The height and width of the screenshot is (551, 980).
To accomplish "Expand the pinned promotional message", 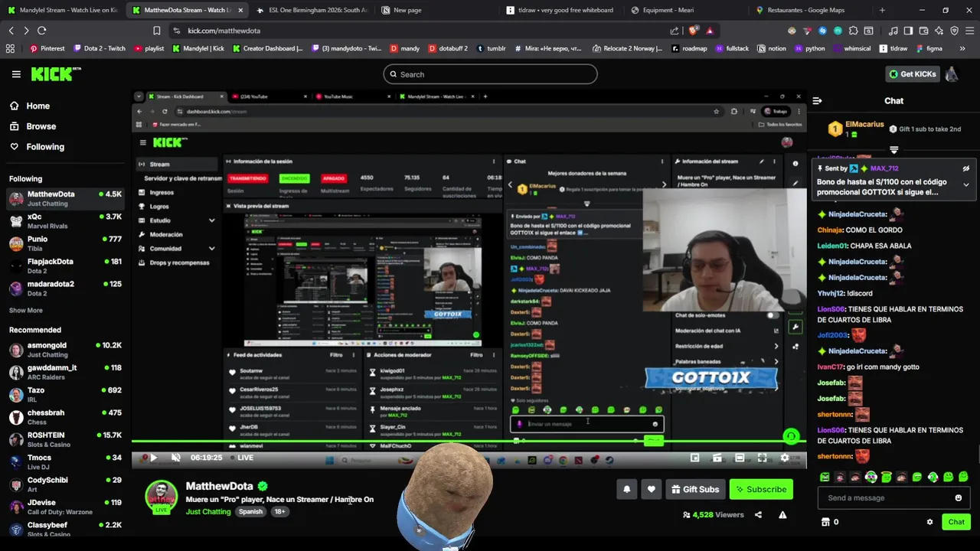I will pyautogui.click(x=966, y=184).
